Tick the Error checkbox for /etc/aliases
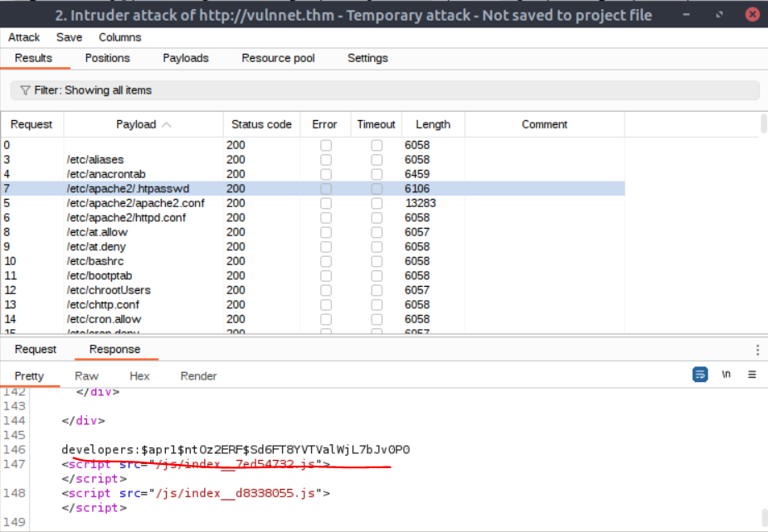Screen dimensions: 768x532 click(326, 160)
